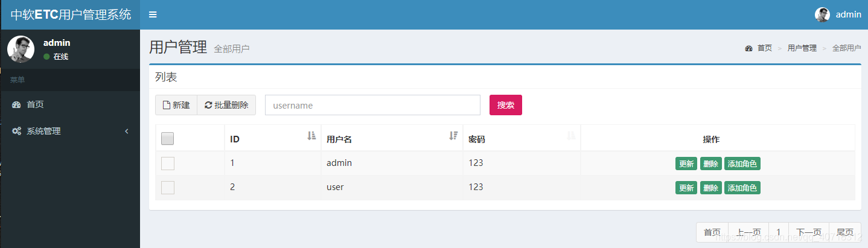This screenshot has width=868, height=248.
Task: Toggle the sidebar hamburger menu icon
Action: tap(153, 14)
